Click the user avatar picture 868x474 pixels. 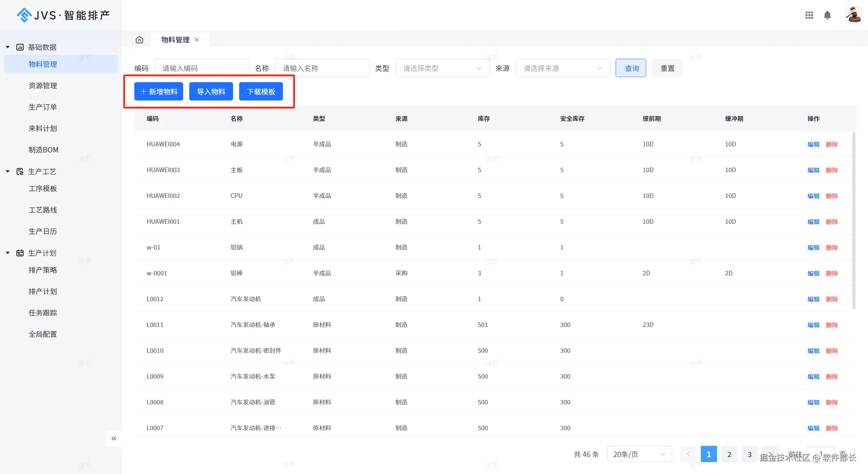(853, 15)
